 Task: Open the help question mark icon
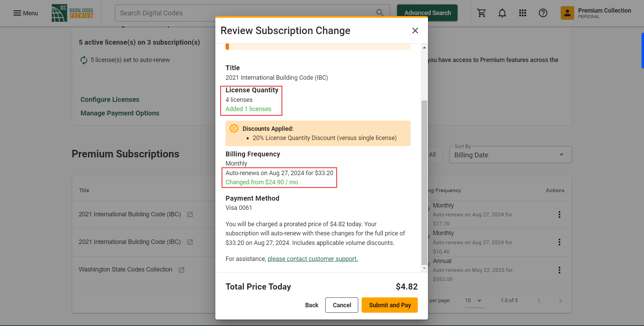[543, 13]
